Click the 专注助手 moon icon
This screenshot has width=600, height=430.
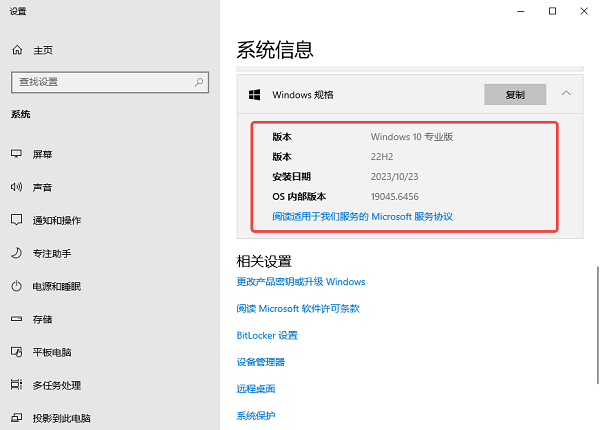point(16,253)
